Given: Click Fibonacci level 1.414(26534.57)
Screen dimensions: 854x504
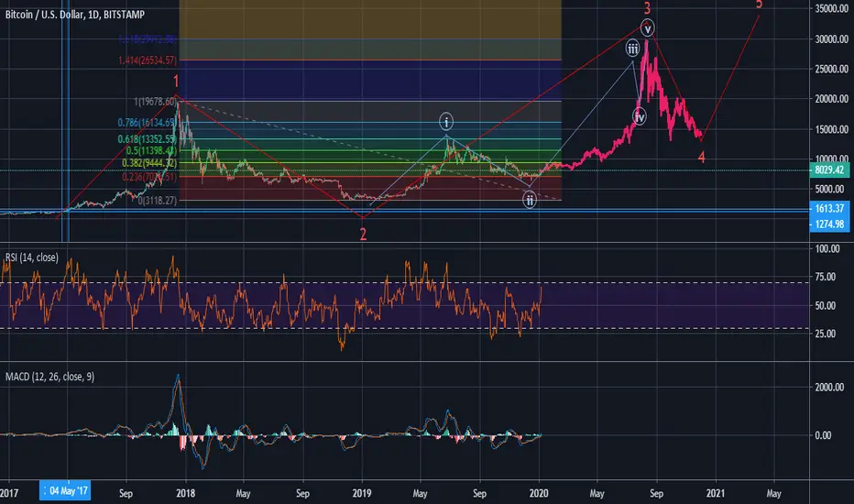Looking at the screenshot, I should click(148, 60).
